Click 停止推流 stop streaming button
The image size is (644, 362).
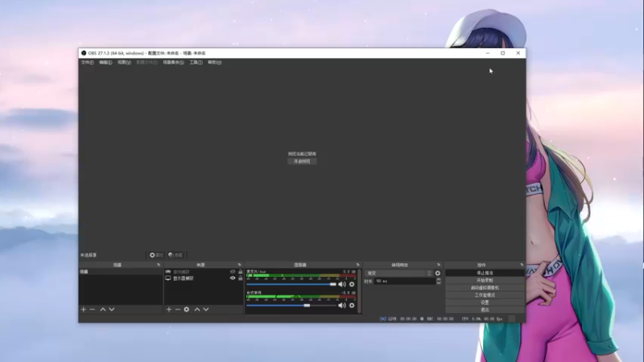485,273
